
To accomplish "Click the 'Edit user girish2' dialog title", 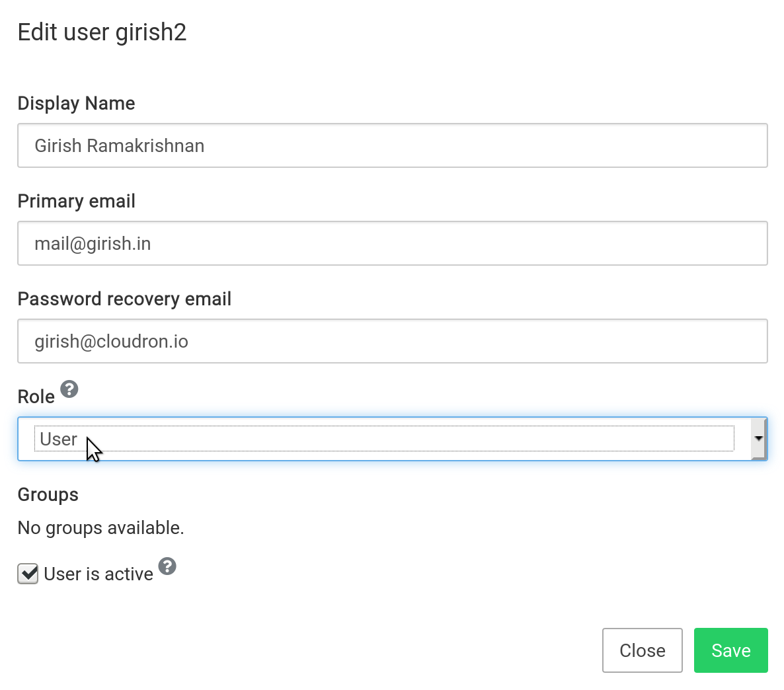I will [102, 32].
